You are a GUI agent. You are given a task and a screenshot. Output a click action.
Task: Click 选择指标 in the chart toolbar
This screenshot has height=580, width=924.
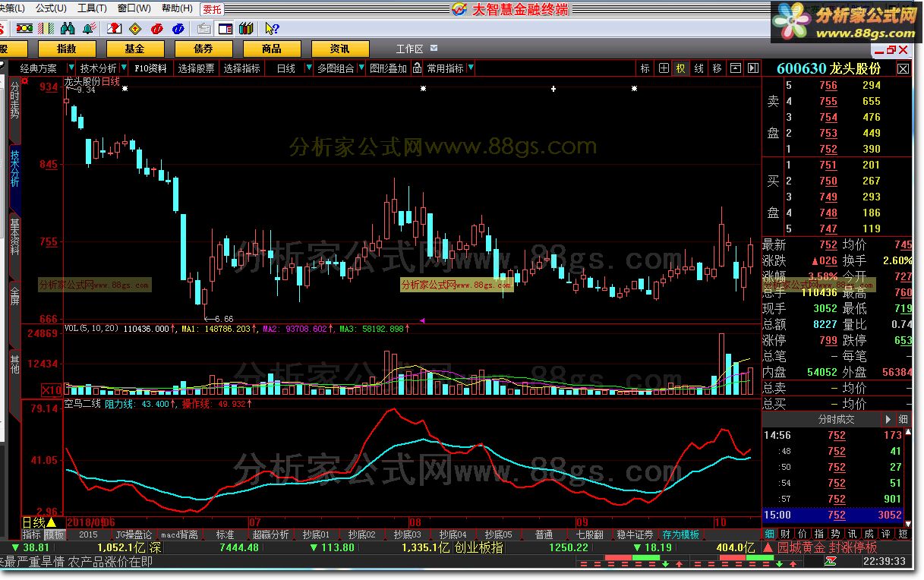coord(242,68)
